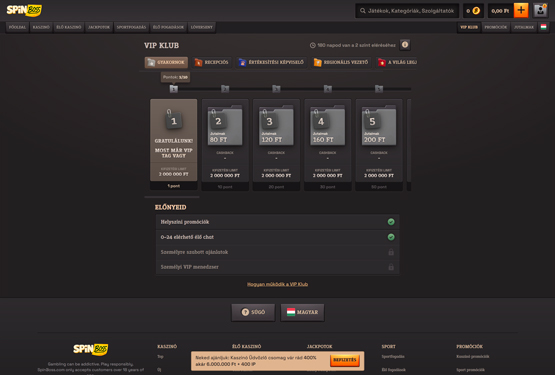The width and height of the screenshot is (555, 375).
Task: Select the Regionális Vezető tier tab
Action: click(x=341, y=62)
